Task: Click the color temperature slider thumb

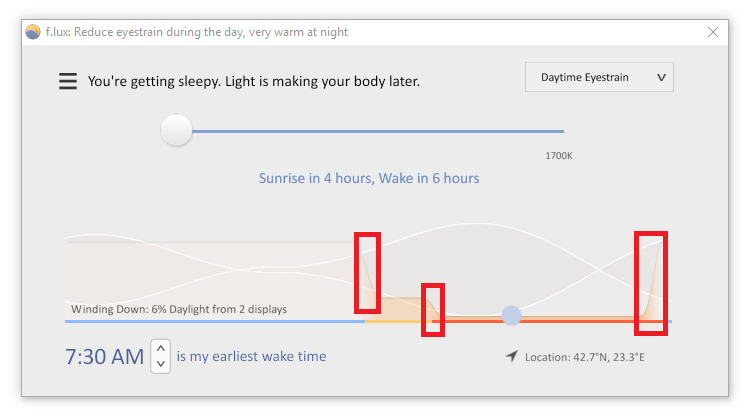Action: 176,130
